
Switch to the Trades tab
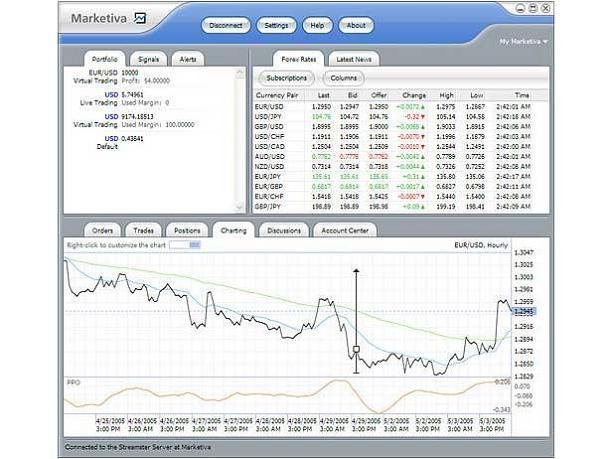[x=143, y=231]
